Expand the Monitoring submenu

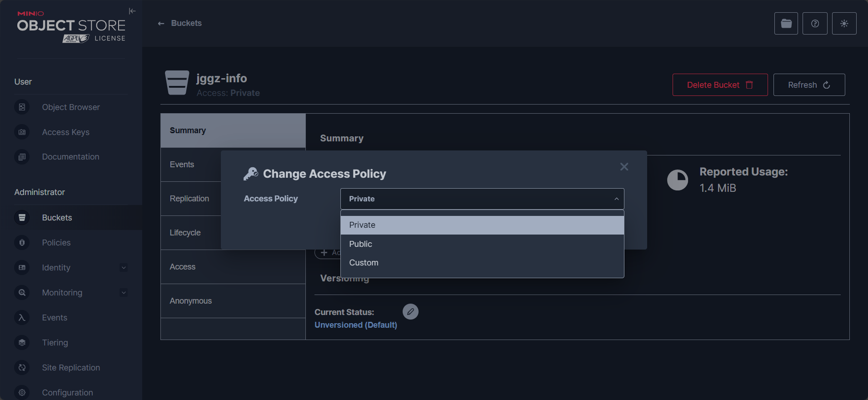click(124, 293)
